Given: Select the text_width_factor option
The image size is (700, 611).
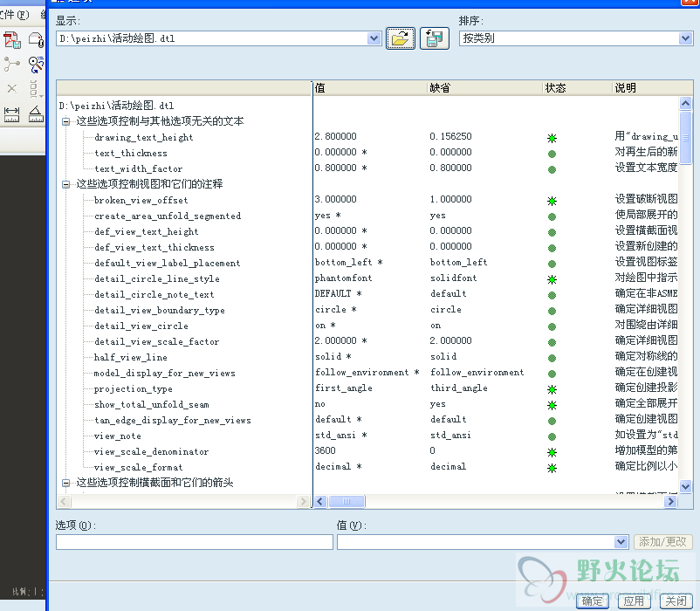Looking at the screenshot, I should pyautogui.click(x=139, y=169).
